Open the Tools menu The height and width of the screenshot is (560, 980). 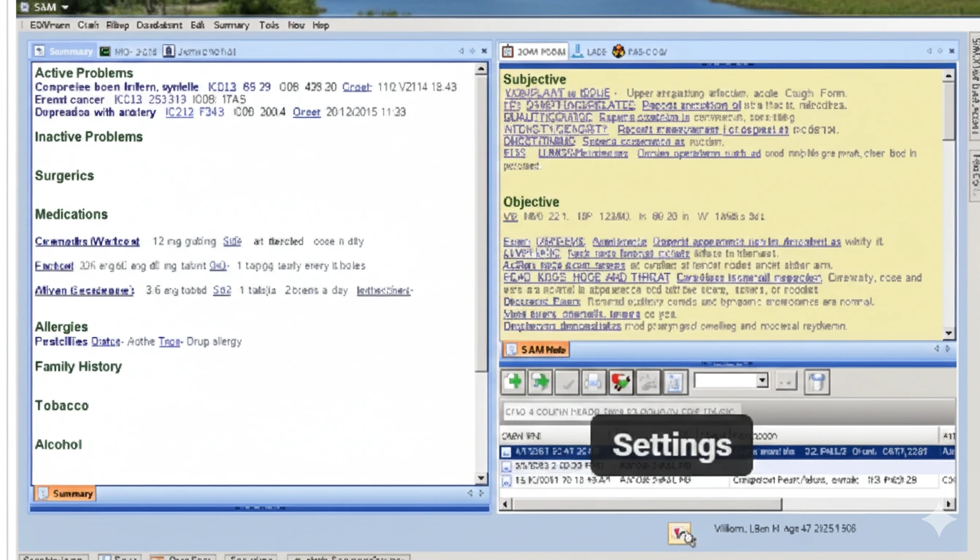pos(268,25)
